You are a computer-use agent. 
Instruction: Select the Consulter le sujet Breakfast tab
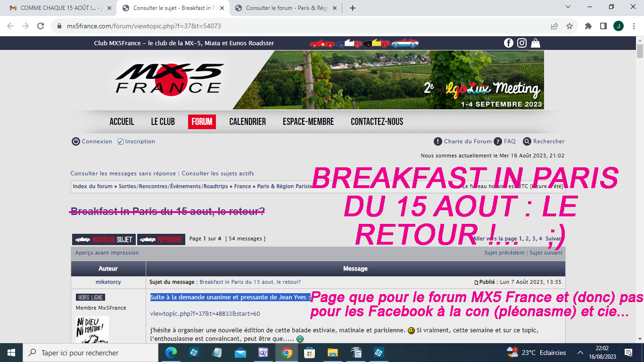click(173, 8)
